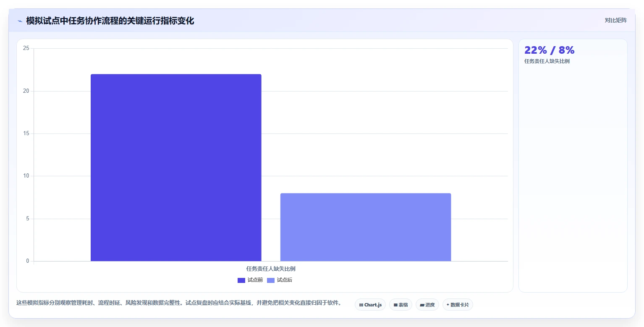Switch to the 进度 view
The image size is (644, 327).
coord(427,305)
